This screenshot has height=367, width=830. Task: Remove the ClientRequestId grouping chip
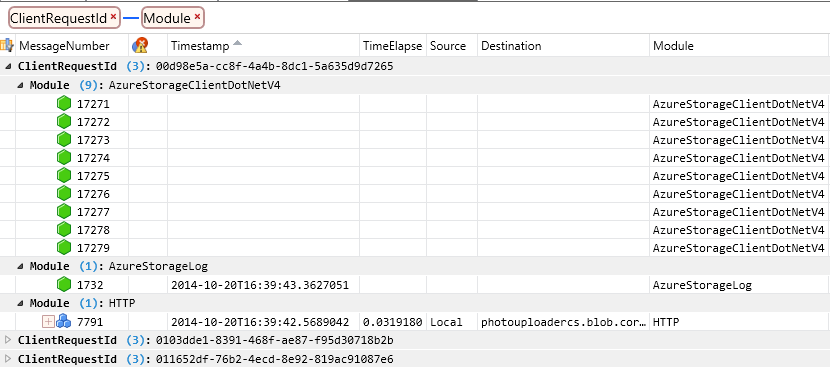point(113,17)
